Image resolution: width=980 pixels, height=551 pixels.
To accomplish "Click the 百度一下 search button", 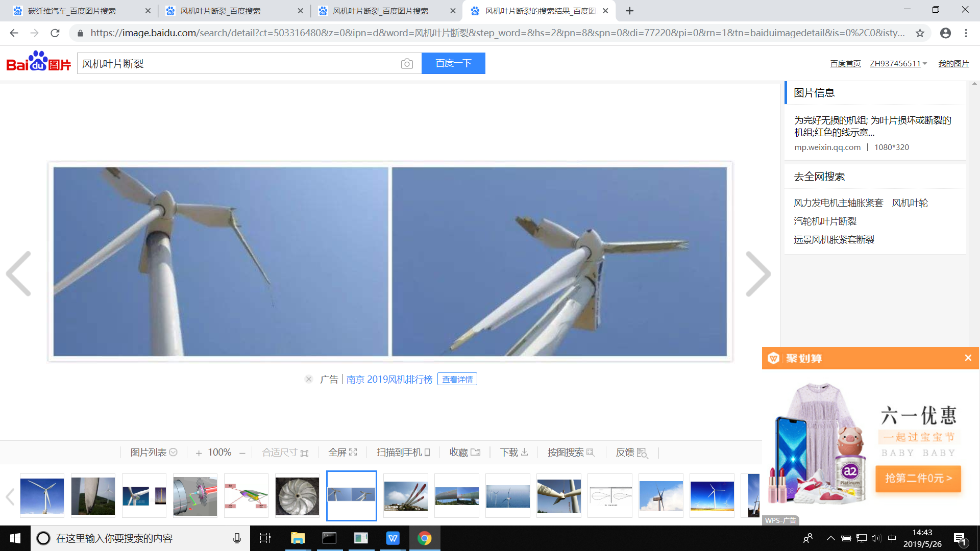I will click(453, 63).
